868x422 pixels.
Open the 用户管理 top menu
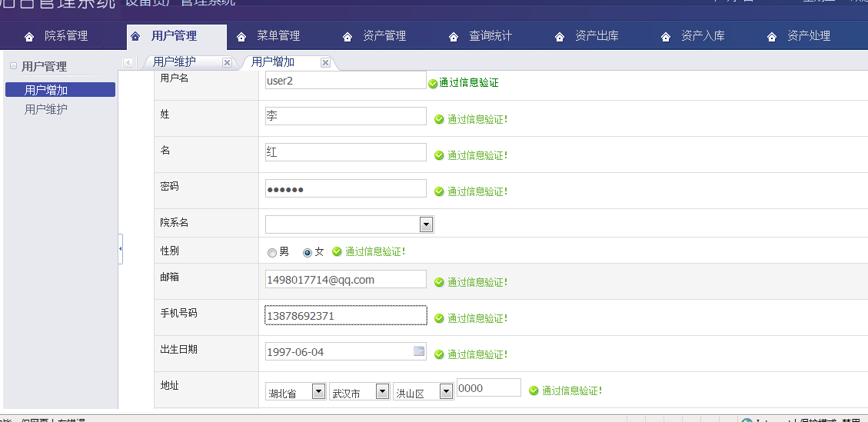click(x=174, y=36)
